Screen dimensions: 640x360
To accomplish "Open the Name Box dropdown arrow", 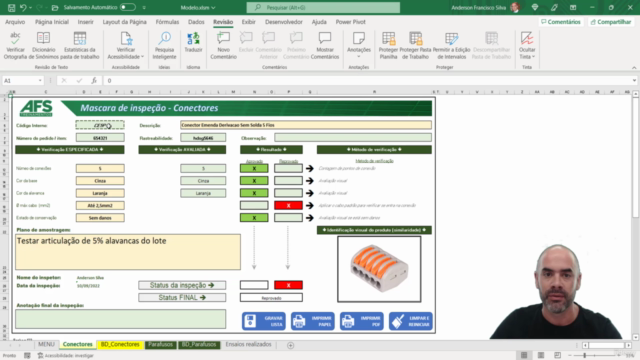I will pyautogui.click(x=40, y=81).
